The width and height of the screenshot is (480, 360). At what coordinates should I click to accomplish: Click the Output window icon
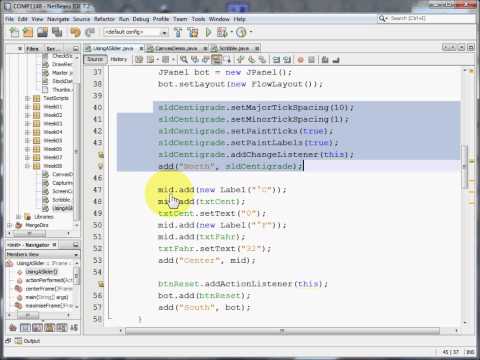point(18,341)
